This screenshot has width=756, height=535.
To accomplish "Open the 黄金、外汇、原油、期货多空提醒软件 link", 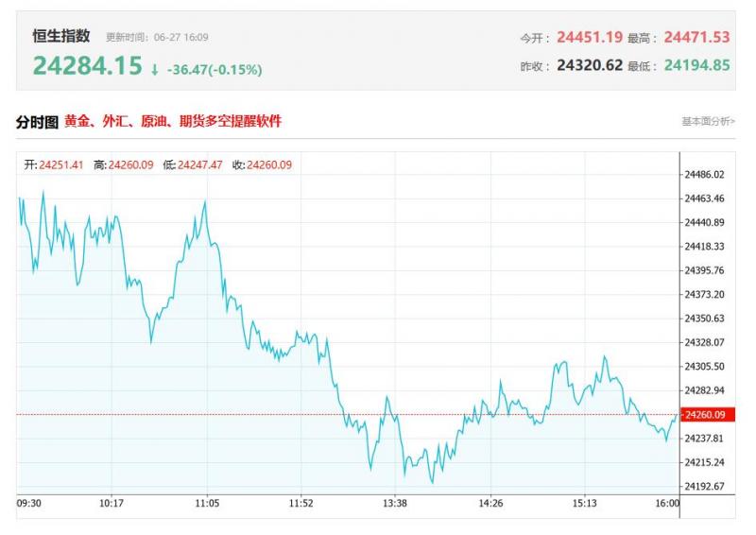I will click(173, 121).
